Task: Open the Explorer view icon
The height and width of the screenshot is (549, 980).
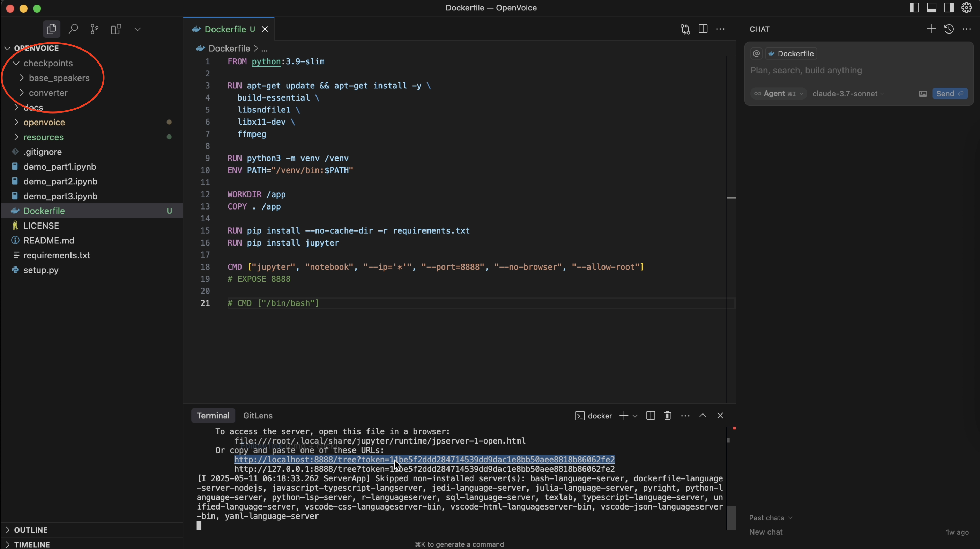Action: (x=51, y=29)
